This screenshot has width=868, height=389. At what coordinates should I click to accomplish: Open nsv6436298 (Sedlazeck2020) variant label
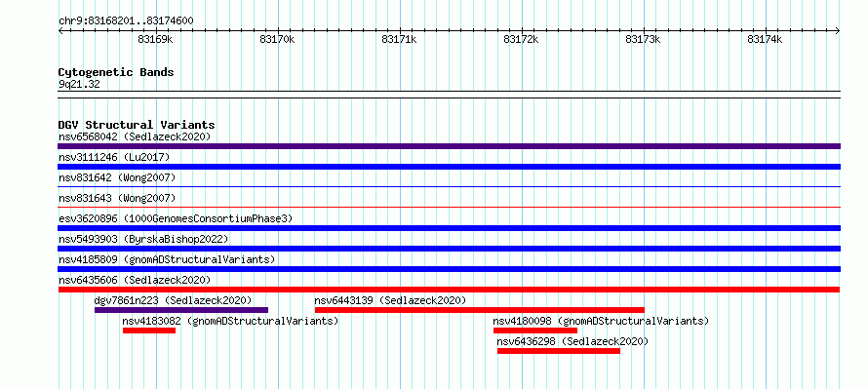[x=572, y=341]
